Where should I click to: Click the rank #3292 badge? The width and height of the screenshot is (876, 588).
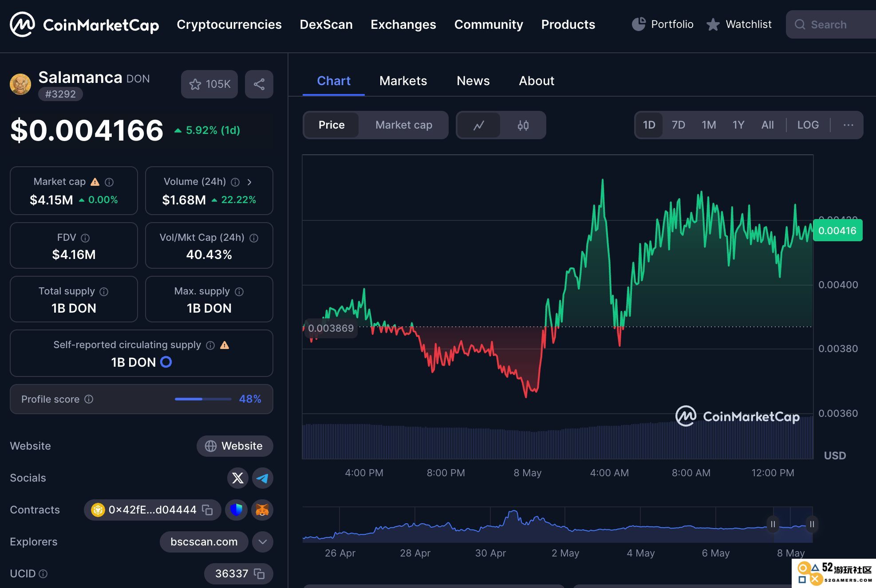[x=60, y=94]
